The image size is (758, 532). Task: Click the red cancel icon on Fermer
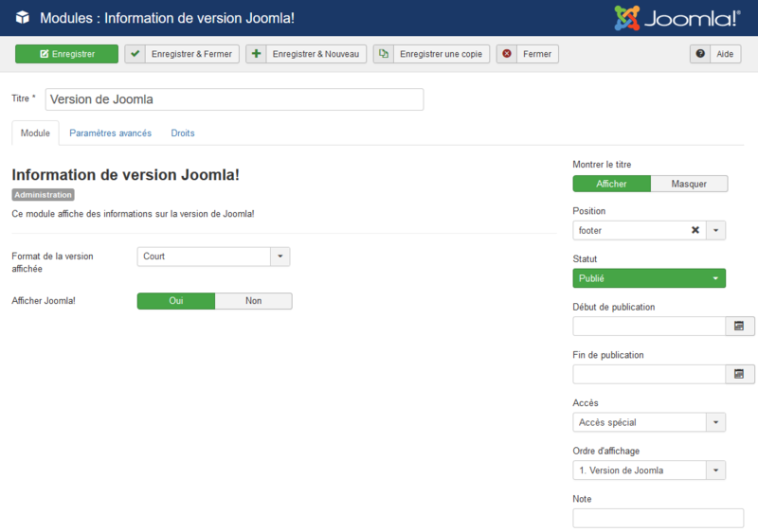tap(507, 54)
